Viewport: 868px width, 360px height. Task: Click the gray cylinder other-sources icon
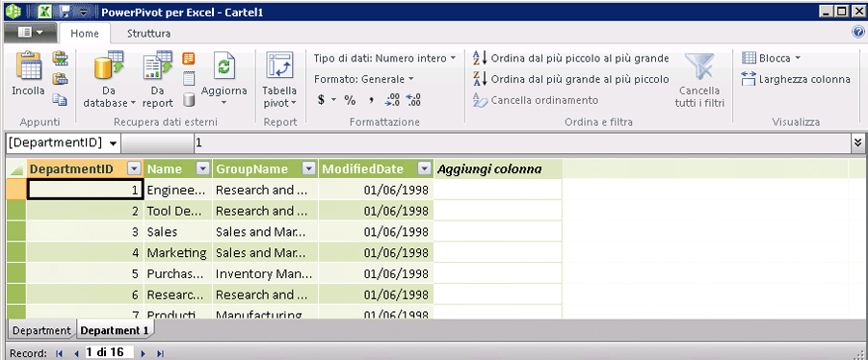click(x=189, y=99)
